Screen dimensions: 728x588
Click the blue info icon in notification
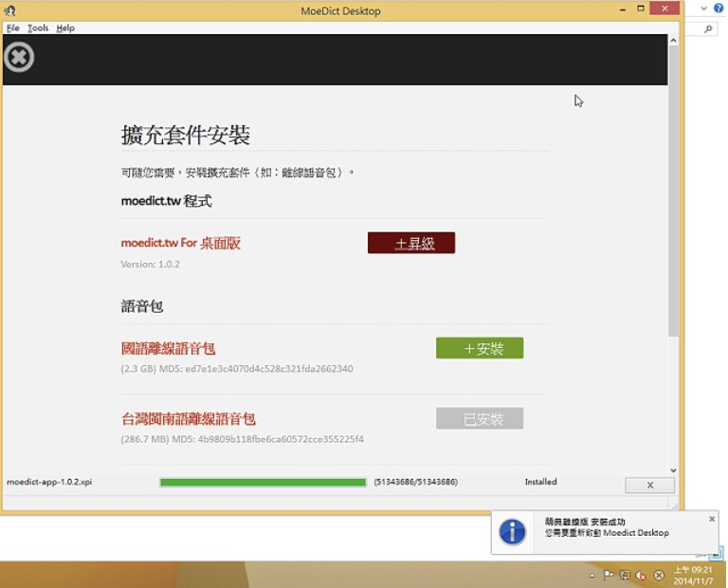coord(512,532)
